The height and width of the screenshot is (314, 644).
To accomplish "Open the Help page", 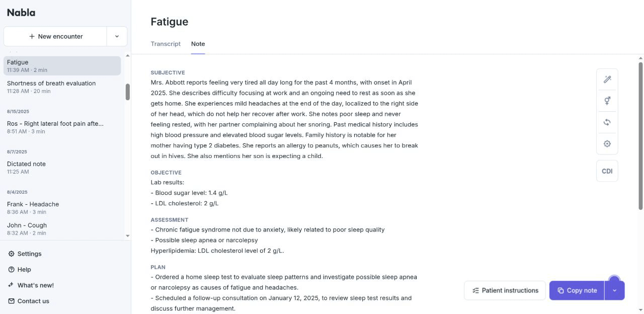I will (x=24, y=270).
